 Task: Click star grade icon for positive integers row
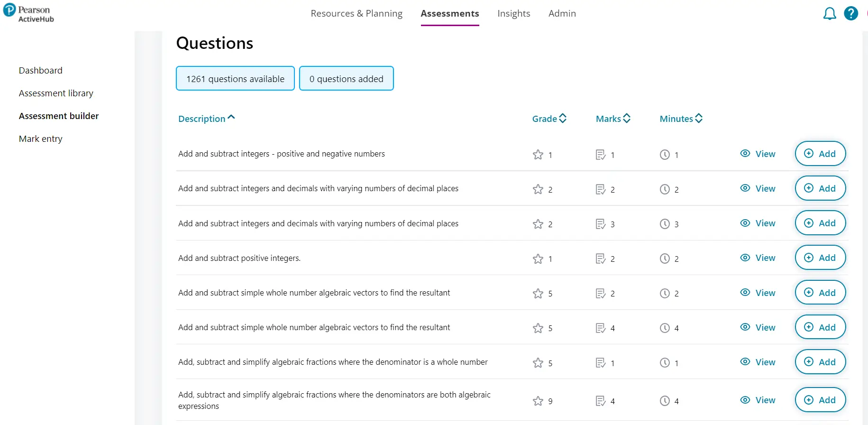pyautogui.click(x=538, y=259)
